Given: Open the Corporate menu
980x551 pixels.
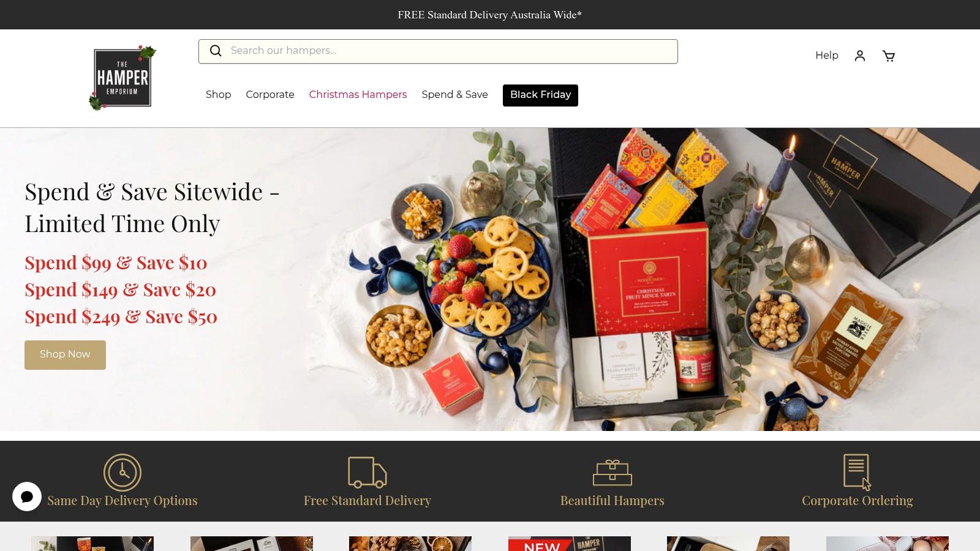Looking at the screenshot, I should point(270,94).
